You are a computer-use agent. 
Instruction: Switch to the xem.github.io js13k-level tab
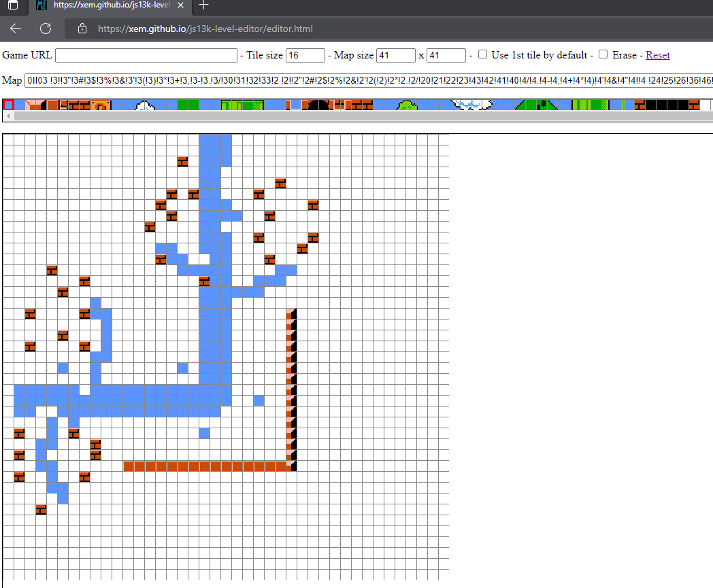pyautogui.click(x=111, y=5)
